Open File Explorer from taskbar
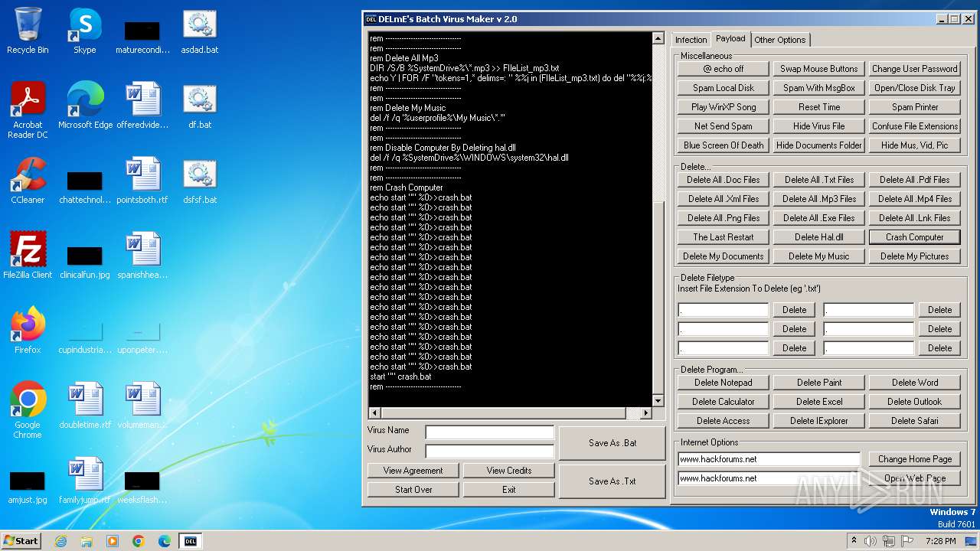The width and height of the screenshot is (980, 551). [87, 541]
